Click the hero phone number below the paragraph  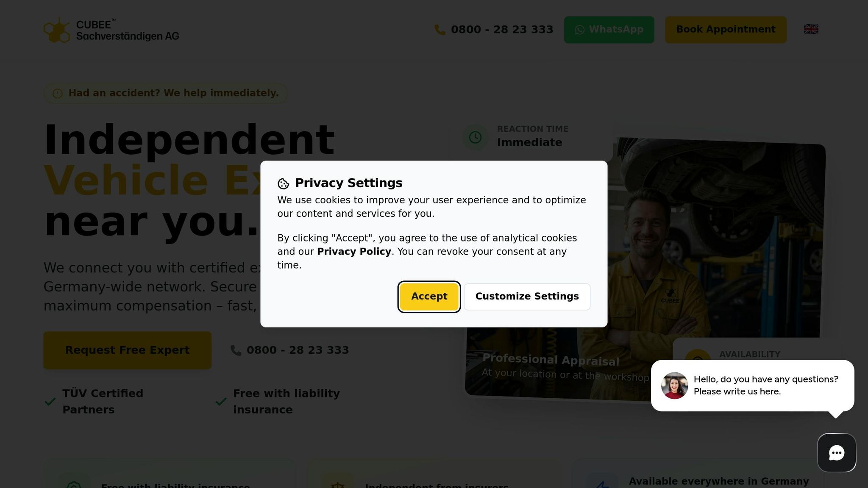coord(298,350)
